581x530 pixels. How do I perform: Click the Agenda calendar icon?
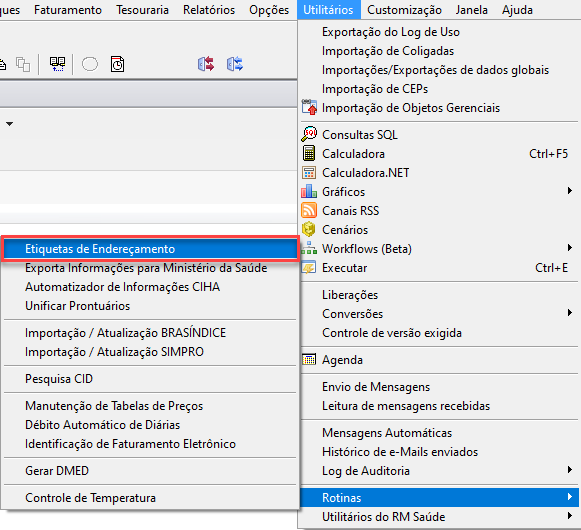pos(309,360)
